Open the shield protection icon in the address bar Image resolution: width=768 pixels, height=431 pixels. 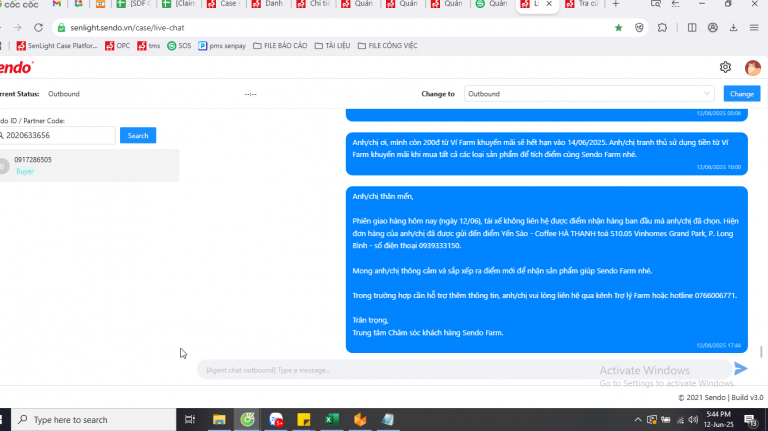point(639,28)
